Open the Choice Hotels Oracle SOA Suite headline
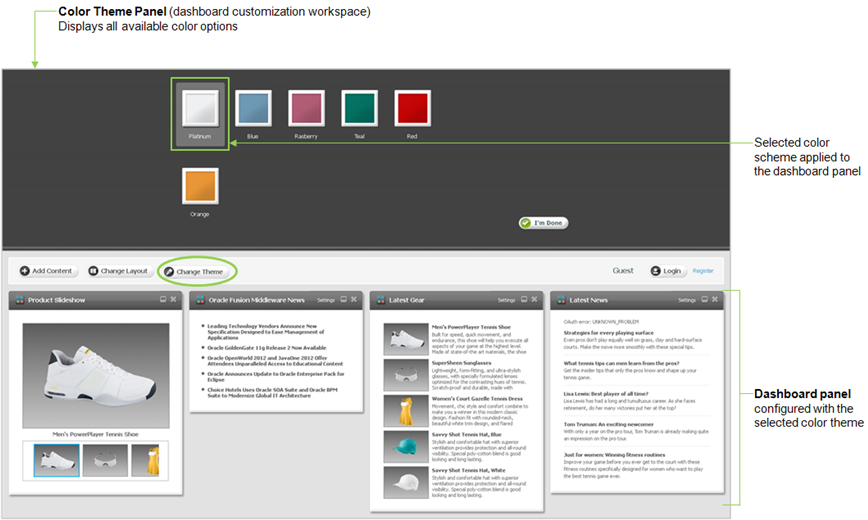 (x=272, y=393)
